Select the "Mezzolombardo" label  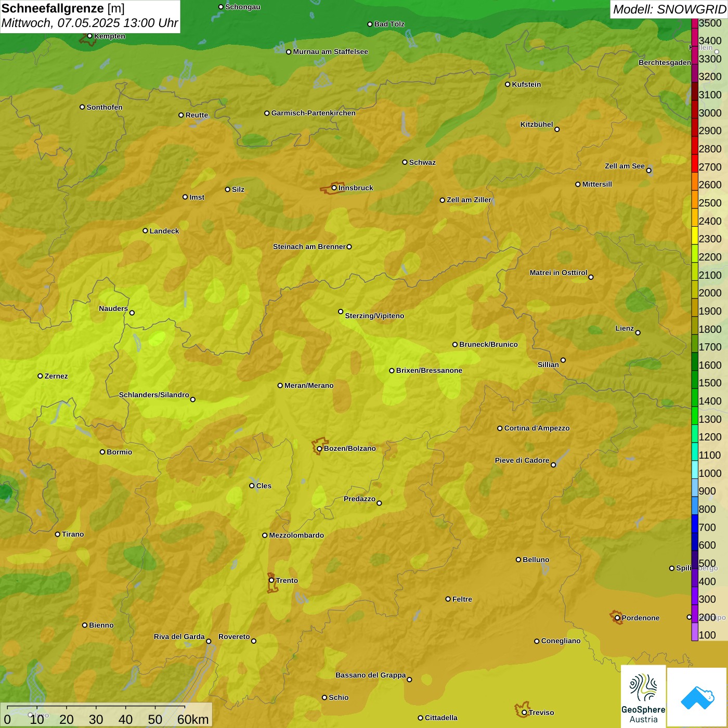coord(296,535)
